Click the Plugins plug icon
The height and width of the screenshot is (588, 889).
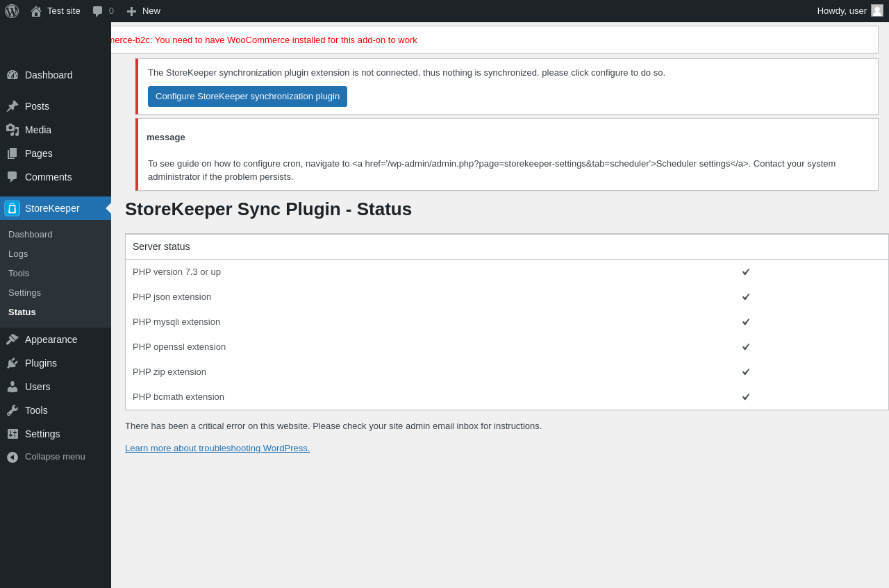point(13,363)
